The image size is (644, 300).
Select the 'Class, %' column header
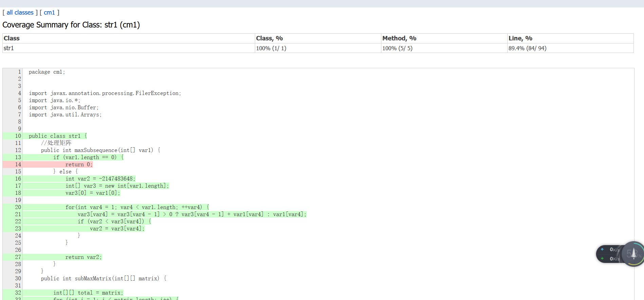pos(318,38)
